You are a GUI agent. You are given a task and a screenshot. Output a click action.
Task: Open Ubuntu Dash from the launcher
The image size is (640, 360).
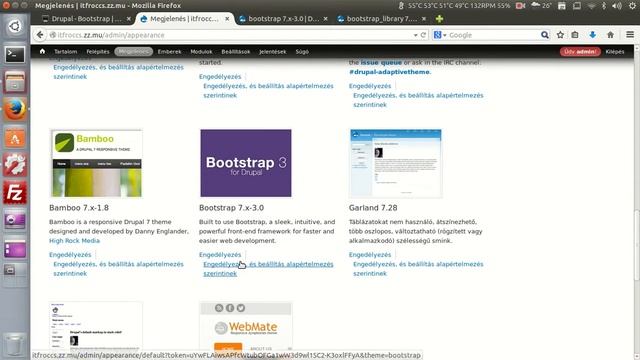tap(15, 27)
